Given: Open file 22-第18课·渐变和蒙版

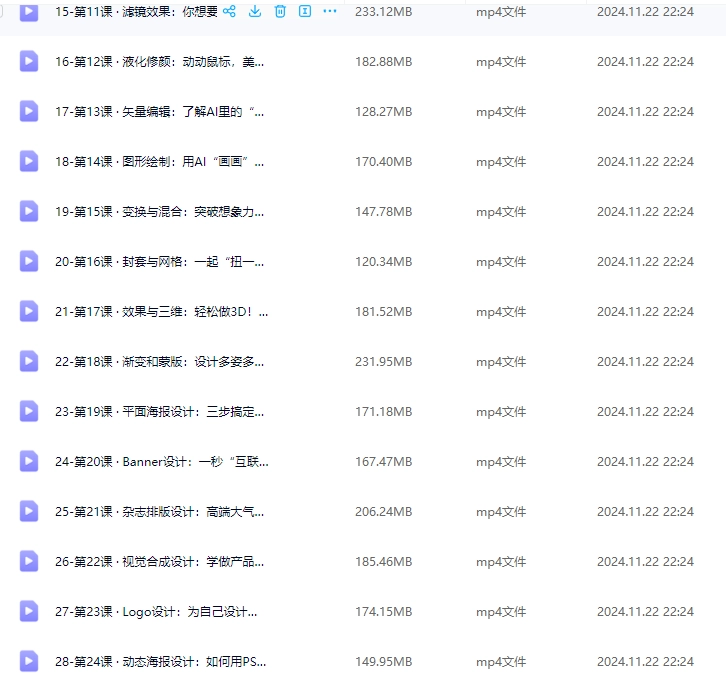Looking at the screenshot, I should click(x=159, y=361).
